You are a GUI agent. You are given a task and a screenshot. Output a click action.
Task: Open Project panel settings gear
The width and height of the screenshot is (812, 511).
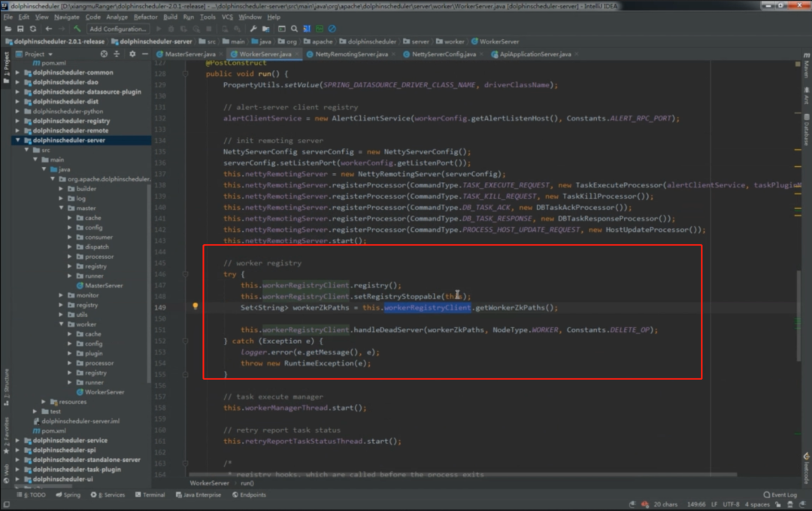[x=132, y=54]
